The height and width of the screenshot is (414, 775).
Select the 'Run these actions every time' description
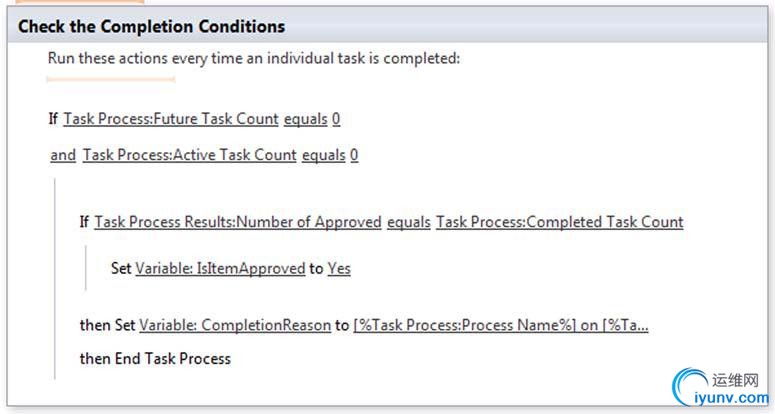[x=254, y=58]
